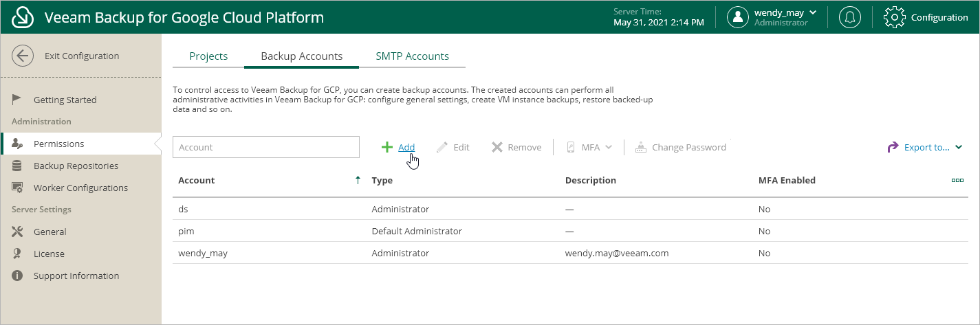Screen dimensions: 980x325
Task: Select Permissions in sidebar
Action: tap(59, 144)
